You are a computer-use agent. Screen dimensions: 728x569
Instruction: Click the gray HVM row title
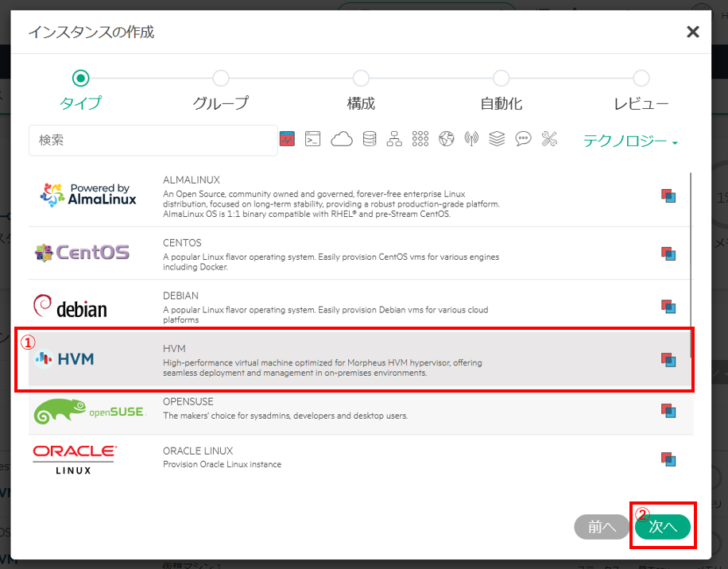[x=174, y=349]
